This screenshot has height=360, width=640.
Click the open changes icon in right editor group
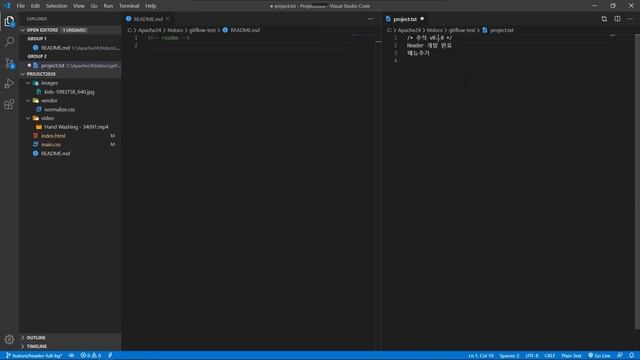pyautogui.click(x=604, y=19)
